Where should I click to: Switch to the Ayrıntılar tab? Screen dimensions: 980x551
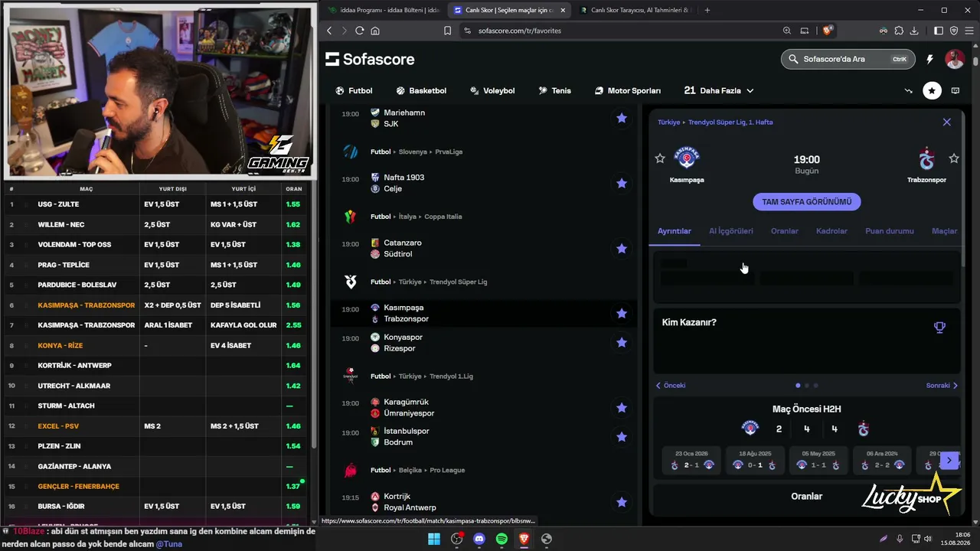point(675,231)
